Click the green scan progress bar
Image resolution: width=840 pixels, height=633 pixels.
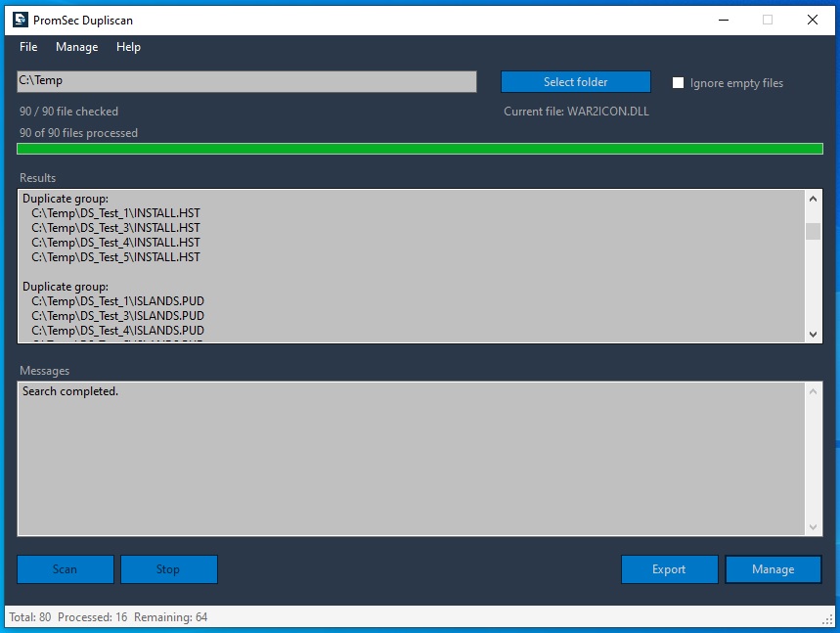420,149
